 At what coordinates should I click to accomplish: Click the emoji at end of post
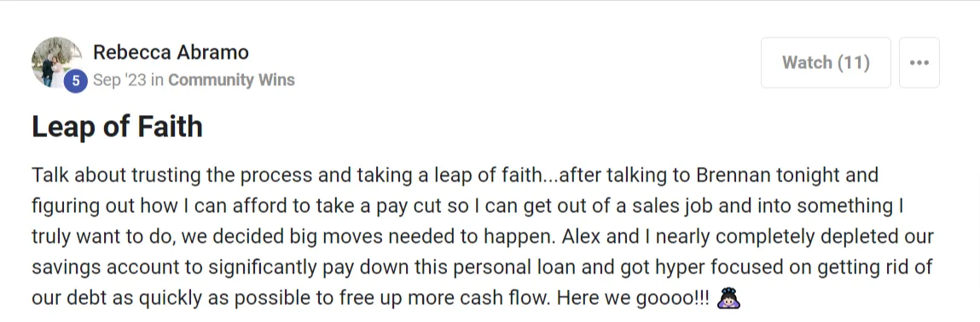point(728,298)
